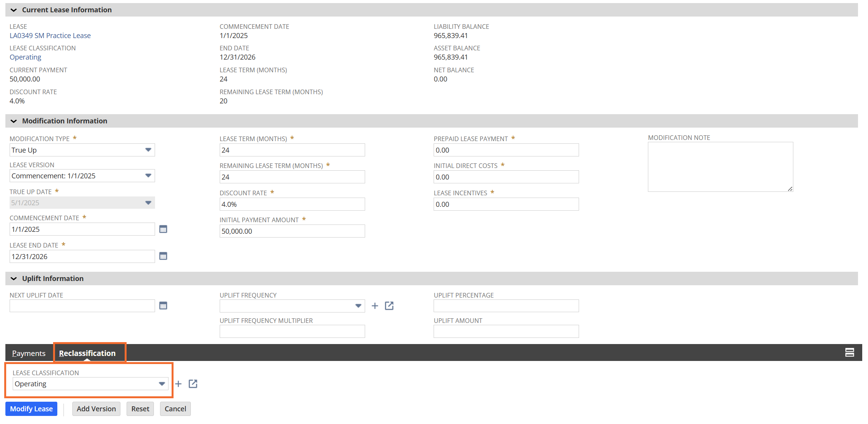Switch to Reclassification subtab
This screenshot has width=868, height=424.
click(87, 353)
